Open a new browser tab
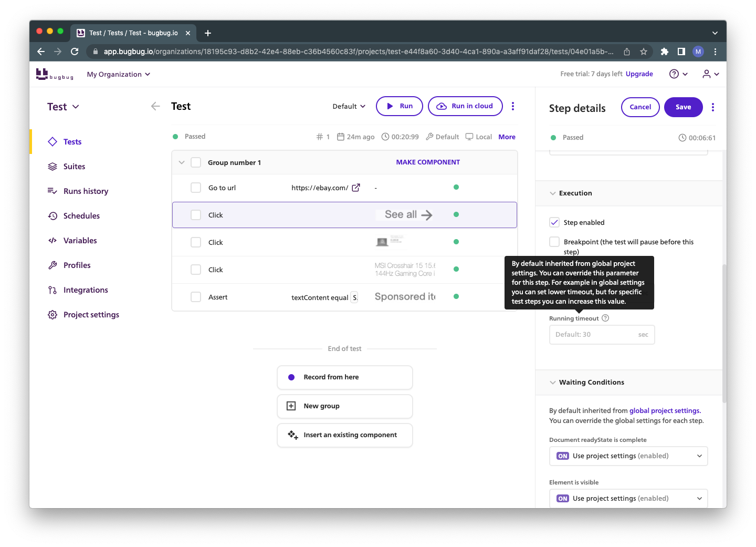The width and height of the screenshot is (756, 547). [x=208, y=33]
